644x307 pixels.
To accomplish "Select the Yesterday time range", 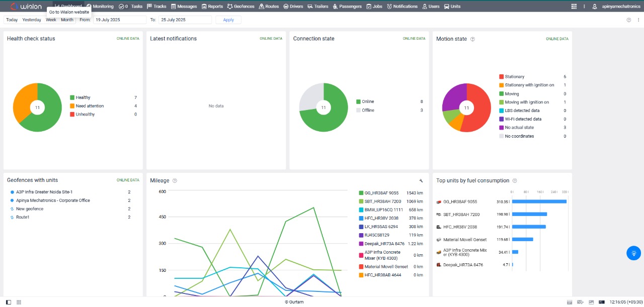I will 32,20.
